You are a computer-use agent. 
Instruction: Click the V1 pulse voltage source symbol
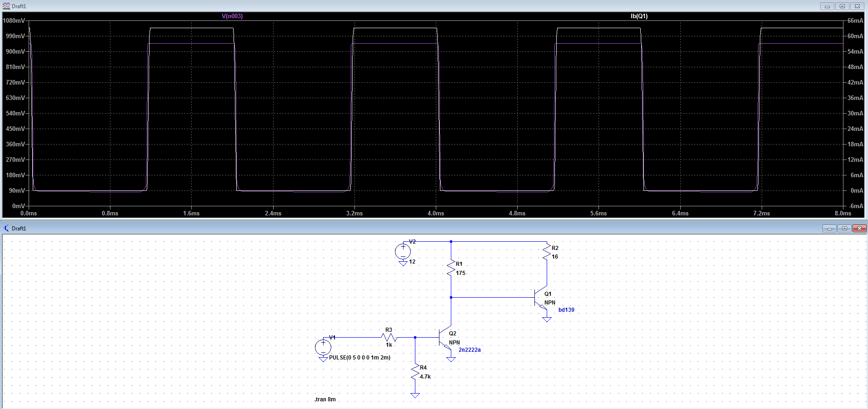(323, 347)
